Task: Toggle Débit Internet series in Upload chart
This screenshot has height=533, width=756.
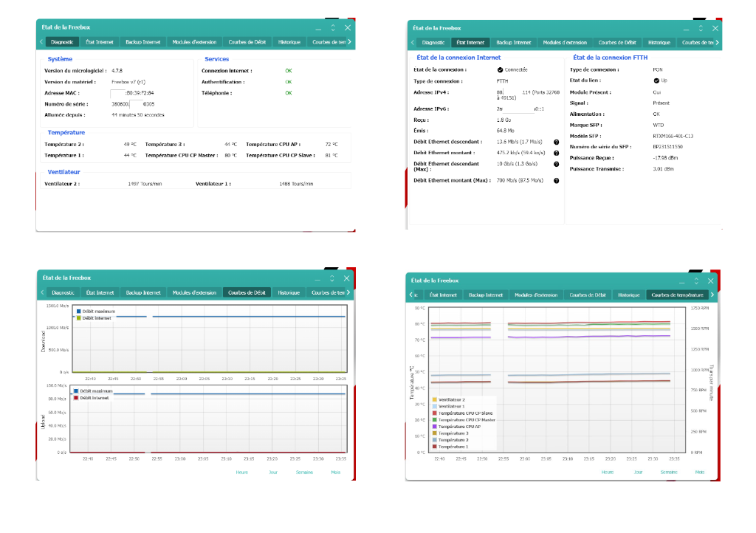Action: [91, 398]
